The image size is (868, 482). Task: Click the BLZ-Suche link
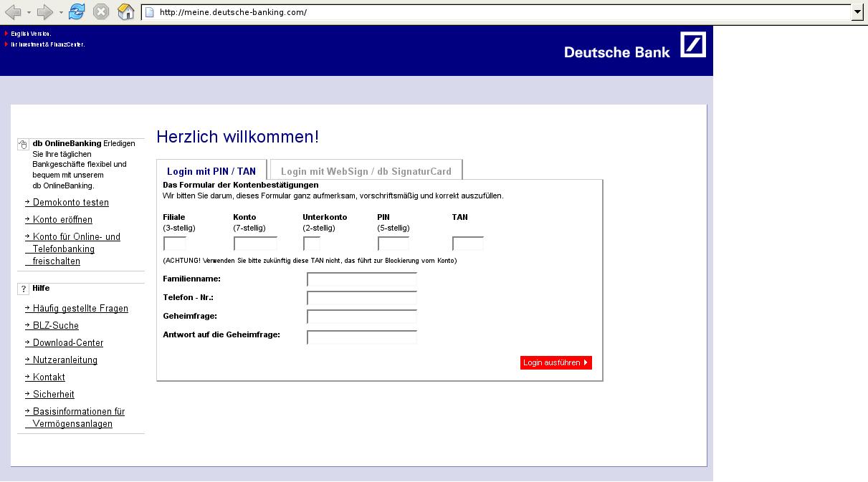point(56,326)
